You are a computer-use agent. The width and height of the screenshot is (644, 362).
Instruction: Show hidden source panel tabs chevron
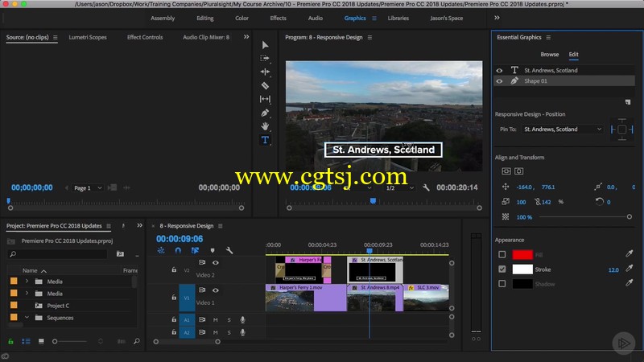click(246, 37)
